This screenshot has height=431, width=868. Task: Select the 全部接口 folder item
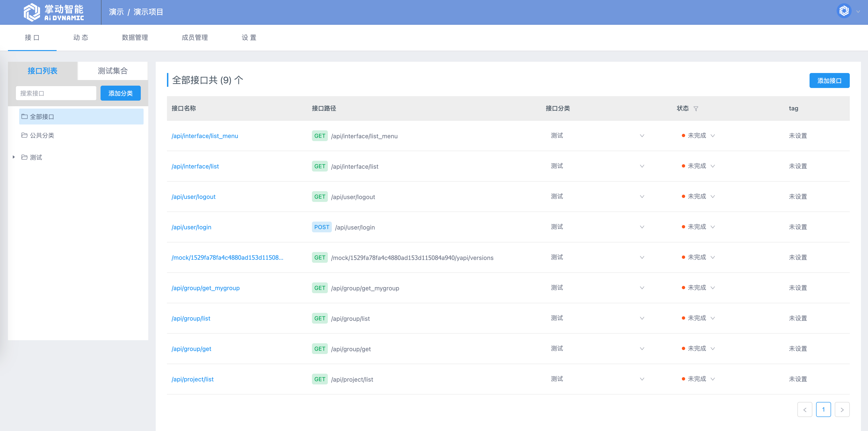point(81,116)
